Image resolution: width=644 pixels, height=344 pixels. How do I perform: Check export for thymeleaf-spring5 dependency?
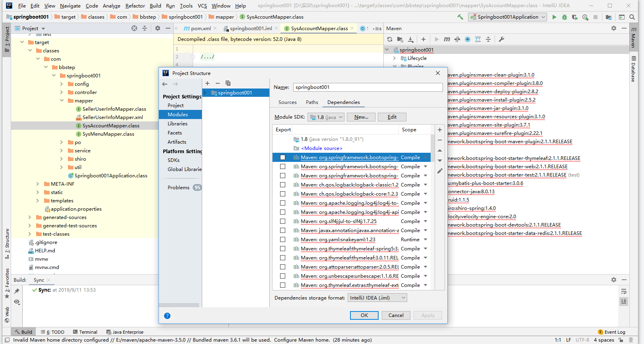[x=282, y=249]
